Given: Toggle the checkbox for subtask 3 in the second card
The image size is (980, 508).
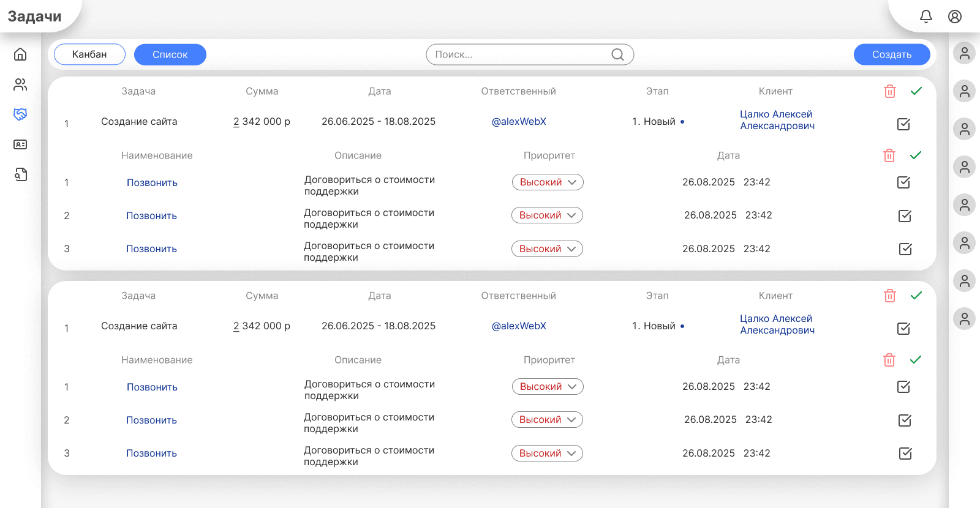Looking at the screenshot, I should point(905,454).
